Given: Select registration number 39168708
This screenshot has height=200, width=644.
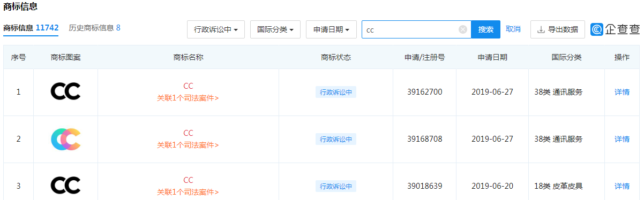Looking at the screenshot, I should point(425,139).
